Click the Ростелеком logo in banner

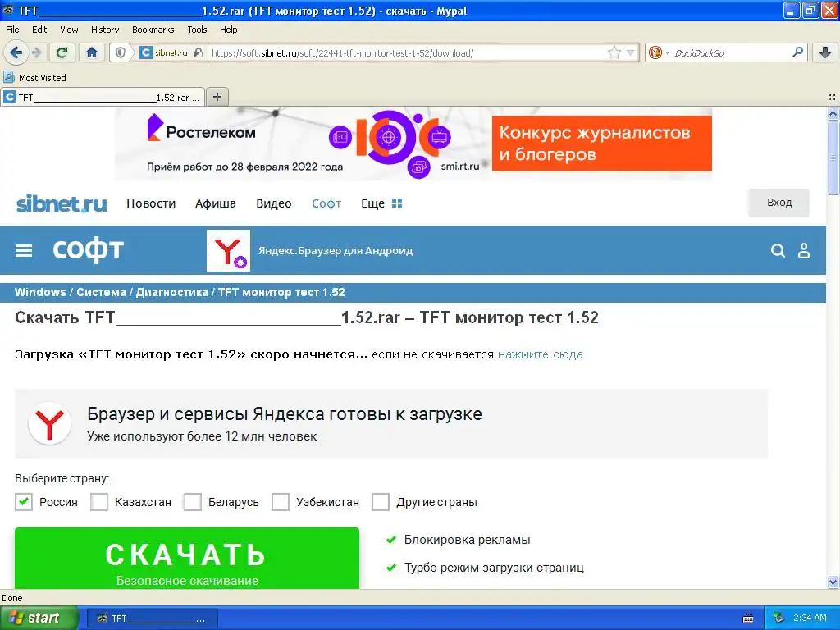coord(202,129)
